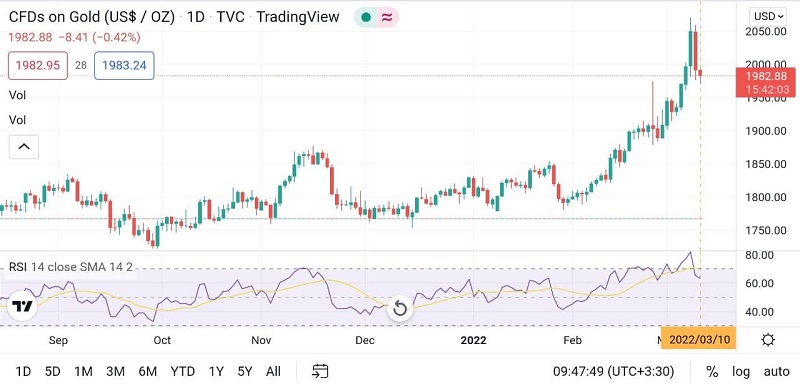Click the RSI 14 close SMA 14 2 legend
This screenshot has width=800, height=389.
click(71, 267)
